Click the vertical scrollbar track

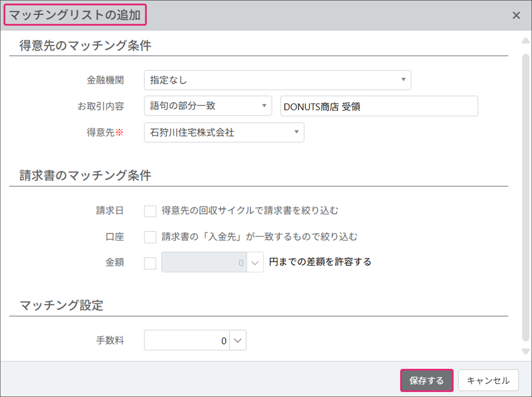(x=526, y=196)
